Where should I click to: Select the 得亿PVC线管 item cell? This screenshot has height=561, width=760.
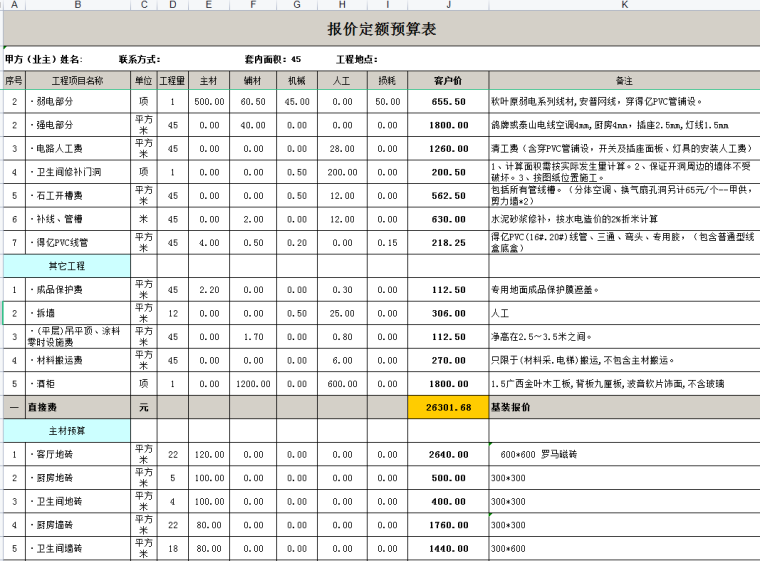click(78, 242)
